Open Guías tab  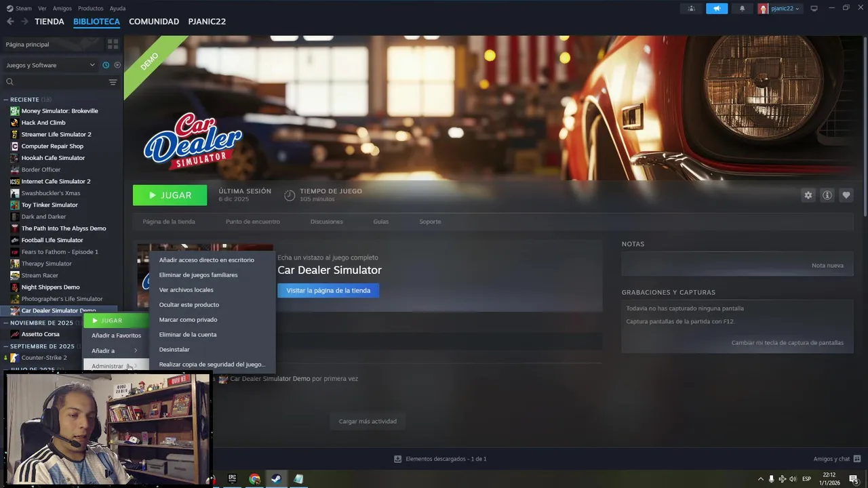pyautogui.click(x=380, y=222)
